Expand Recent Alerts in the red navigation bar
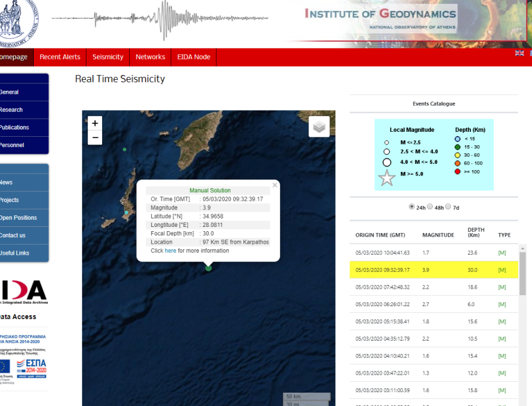Viewport: 532px width, 406px height. [60, 57]
